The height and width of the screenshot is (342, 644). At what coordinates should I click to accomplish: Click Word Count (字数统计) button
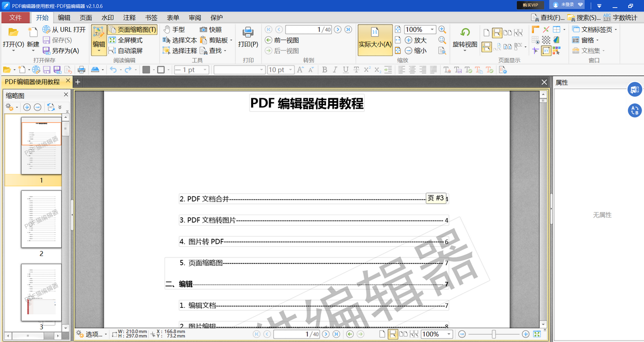point(621,18)
